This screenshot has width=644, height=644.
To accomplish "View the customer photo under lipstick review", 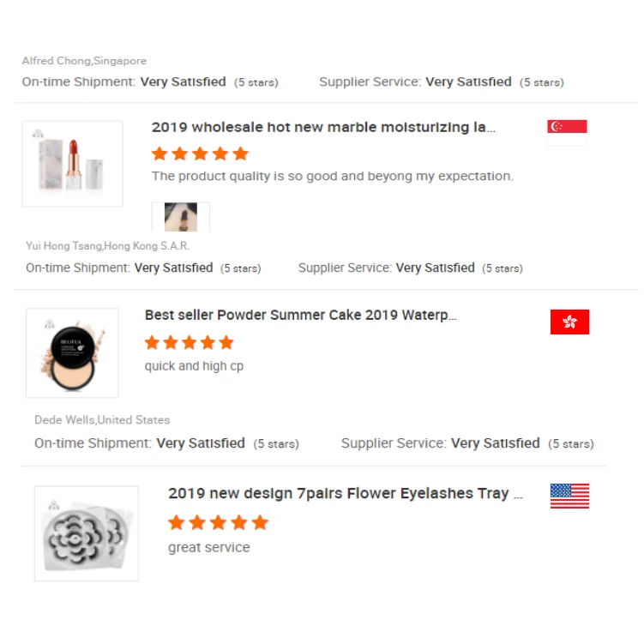I will pos(181,217).
